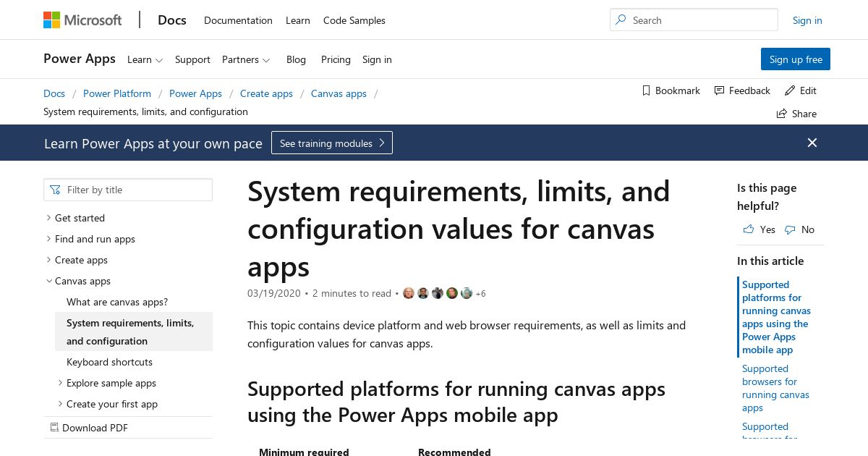
Task: Expand the Partners dropdown menu
Action: (x=246, y=59)
